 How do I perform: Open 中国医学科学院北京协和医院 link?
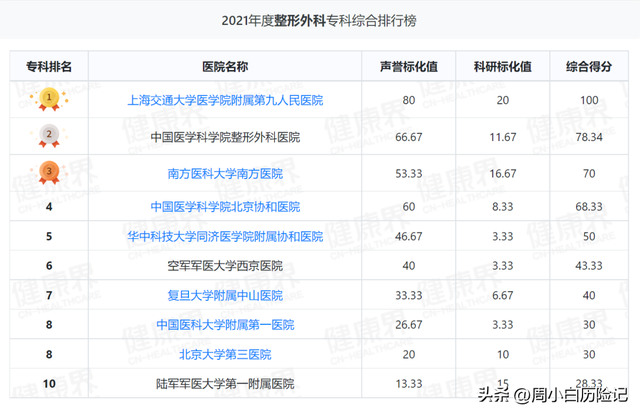(225, 207)
